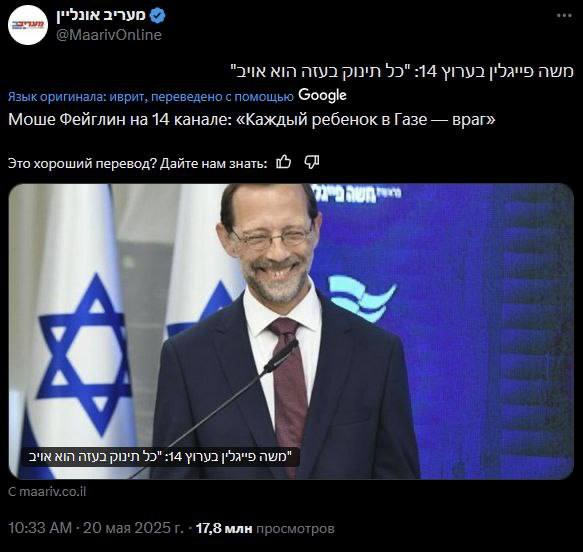Click the translation source language note
The image size is (583, 552).
tap(151, 97)
